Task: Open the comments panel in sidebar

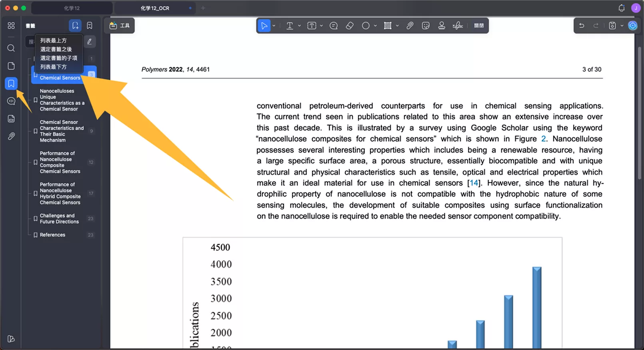Action: [11, 101]
